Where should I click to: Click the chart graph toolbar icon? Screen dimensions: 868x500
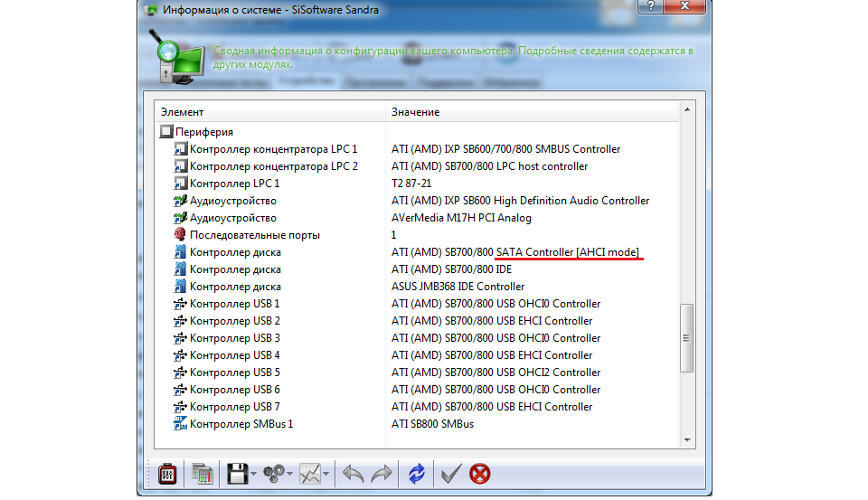tap(310, 474)
